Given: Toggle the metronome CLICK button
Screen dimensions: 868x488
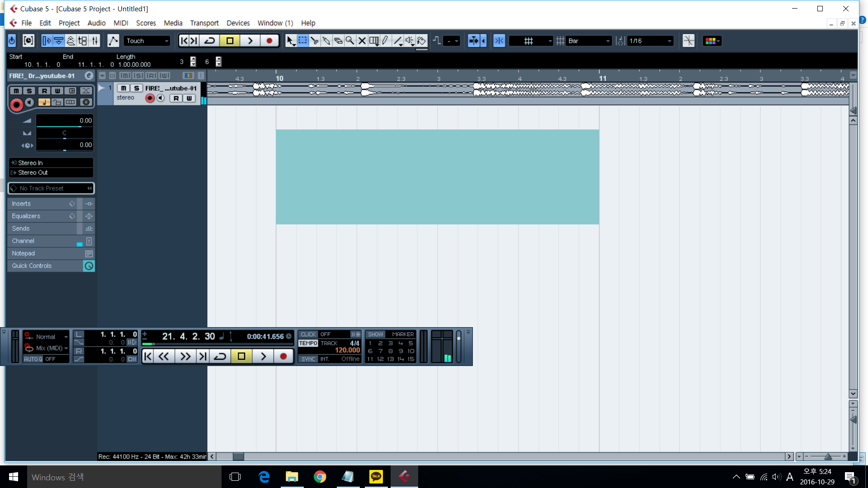Looking at the screenshot, I should [x=308, y=334].
